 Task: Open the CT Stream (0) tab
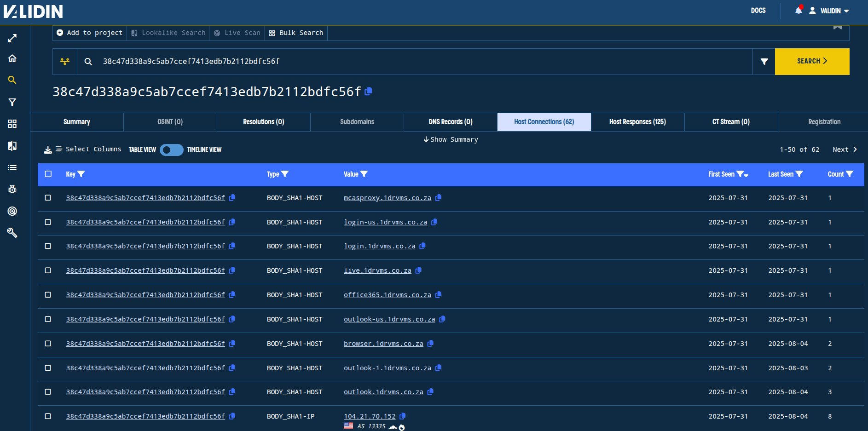click(731, 122)
